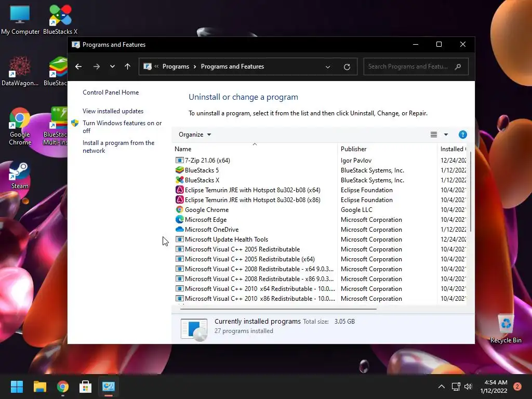Viewport: 532px width, 399px height.
Task: Sort by the Publisher column header
Action: (x=387, y=149)
